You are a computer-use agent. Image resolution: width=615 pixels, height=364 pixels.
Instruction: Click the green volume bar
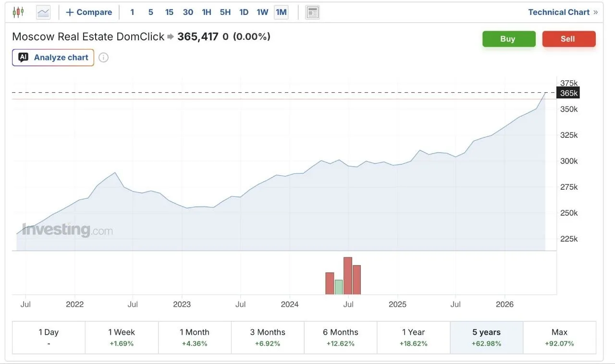point(339,287)
